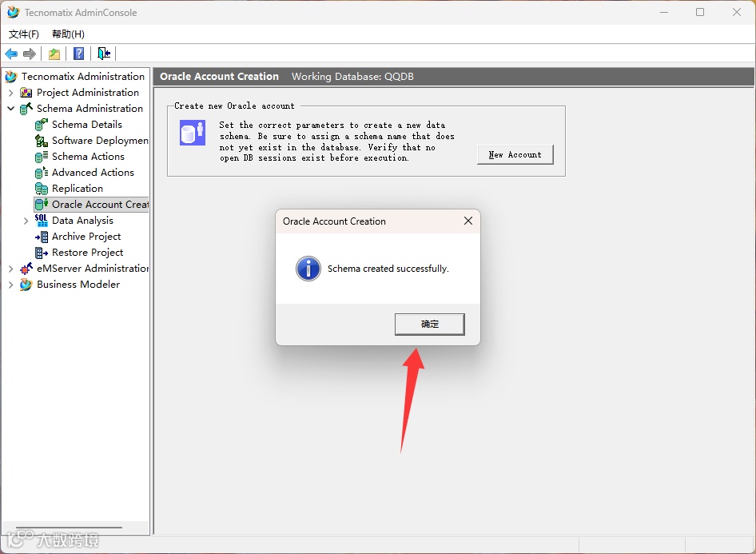Image resolution: width=756 pixels, height=554 pixels.
Task: Click the New Account button
Action: point(515,155)
